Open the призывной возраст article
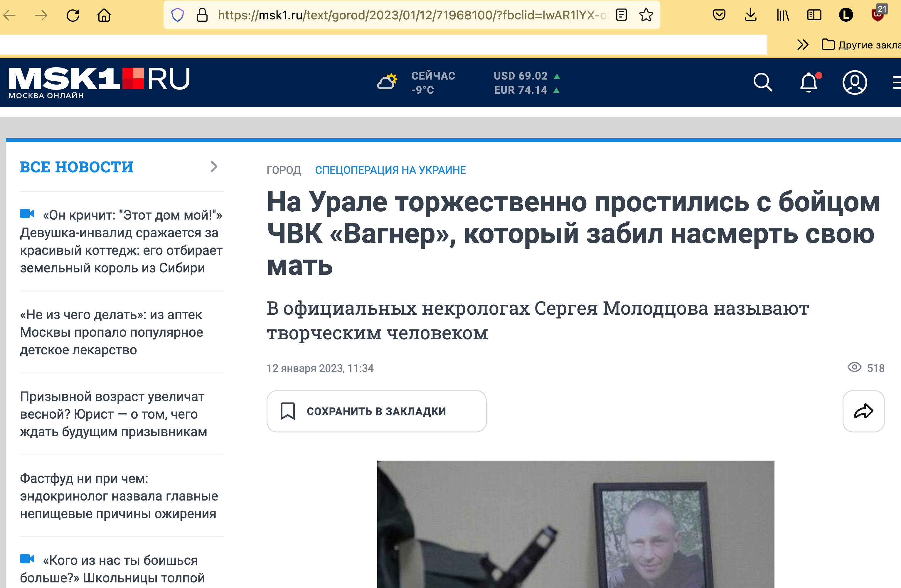 [114, 414]
